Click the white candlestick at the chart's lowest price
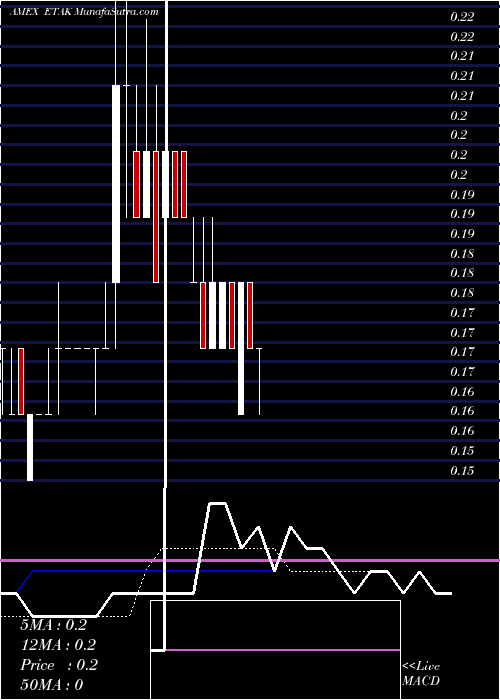The height and width of the screenshot is (700, 500). point(30,447)
